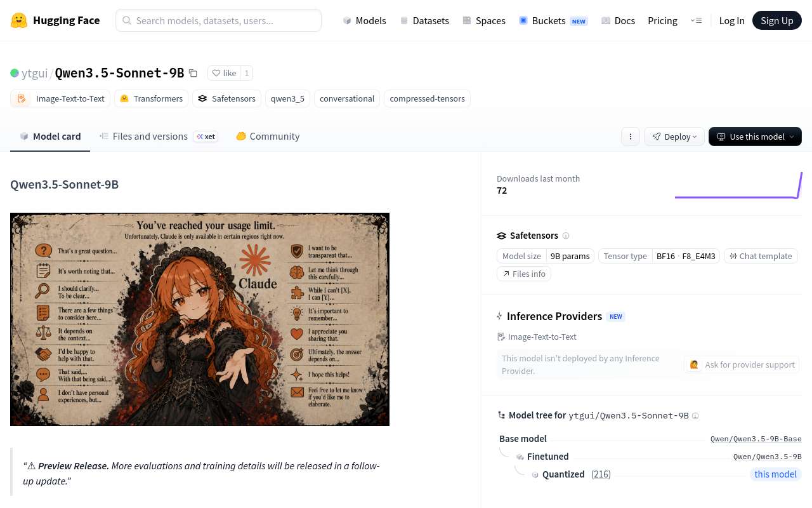Click the Safetensors section stack icon
Image resolution: width=812 pixels, height=508 pixels.
click(x=501, y=236)
